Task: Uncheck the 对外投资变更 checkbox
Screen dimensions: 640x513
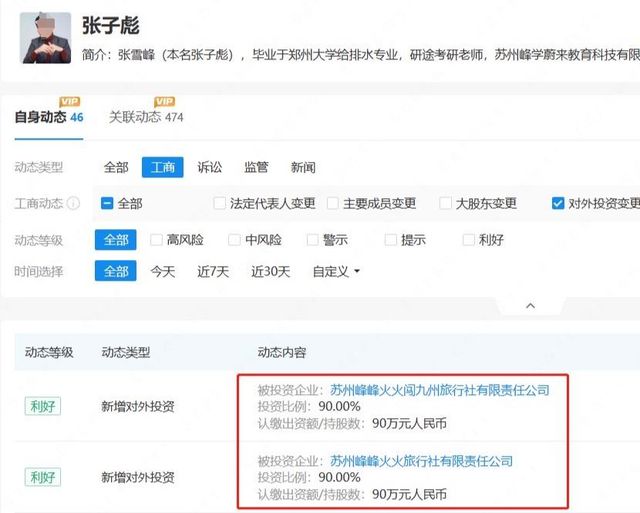Action: coord(558,204)
